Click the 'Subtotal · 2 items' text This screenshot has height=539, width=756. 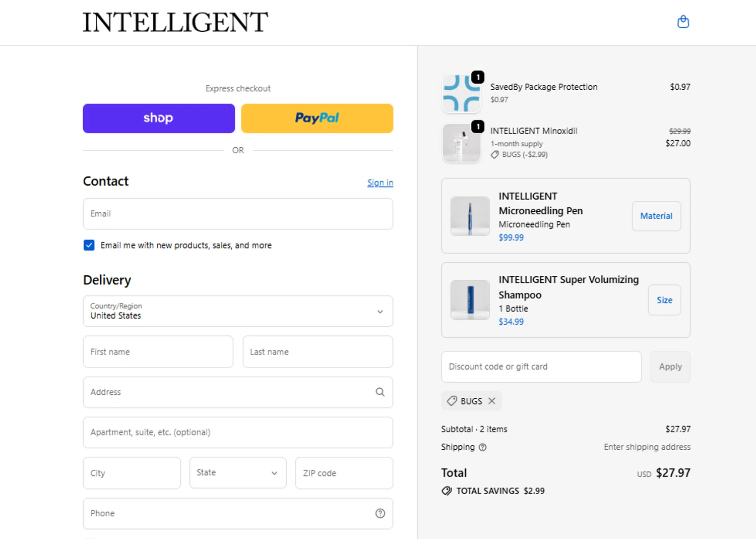[474, 429]
